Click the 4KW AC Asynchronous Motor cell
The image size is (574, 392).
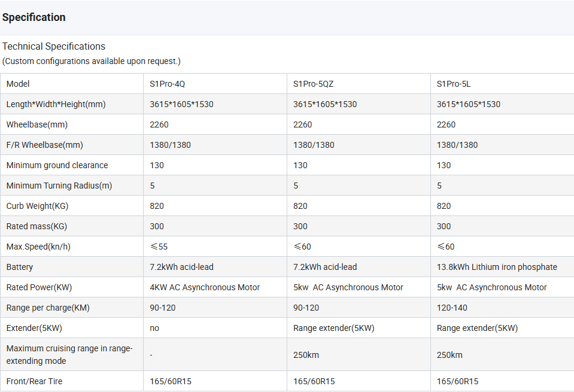point(205,287)
